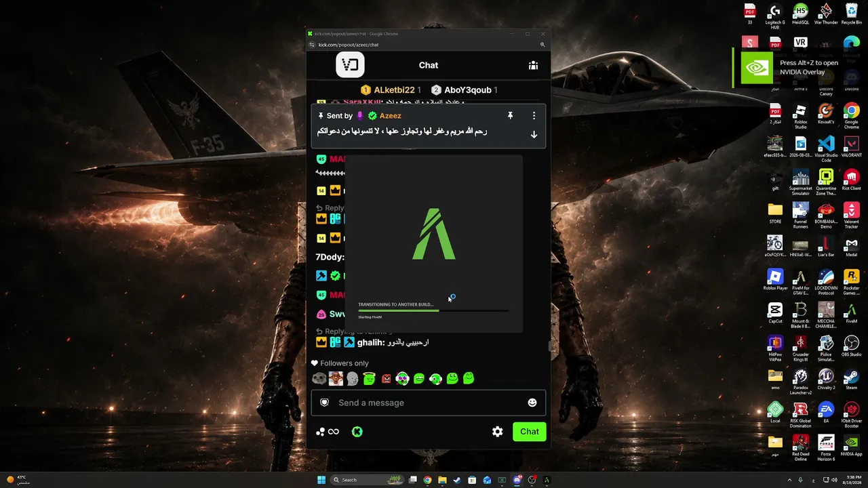Image resolution: width=868 pixels, height=488 pixels.
Task: Open the HeidiSQL desktop shortcut
Action: 801,14
